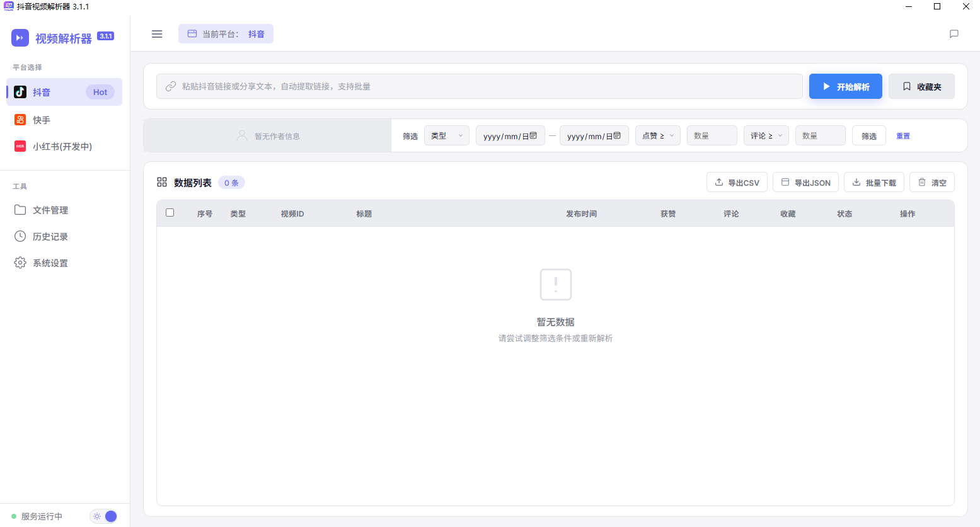The width and height of the screenshot is (980, 527).
Task: Click the link icon in the paste field
Action: pos(171,86)
